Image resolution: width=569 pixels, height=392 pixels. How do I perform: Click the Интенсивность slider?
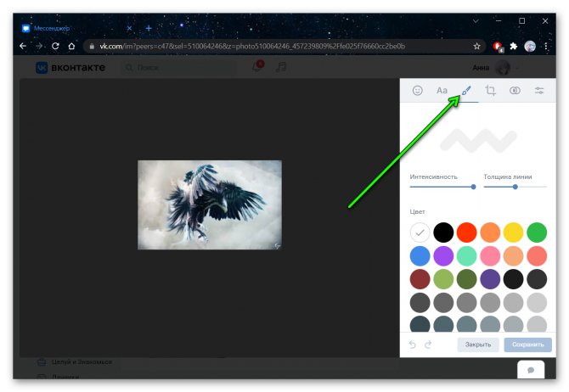[442, 187]
